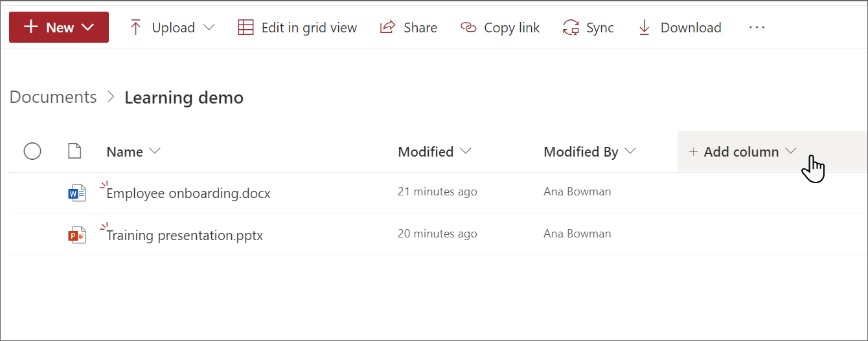Click Ana Bowman on Employee onboarding row
The image size is (868, 341).
pyautogui.click(x=577, y=192)
